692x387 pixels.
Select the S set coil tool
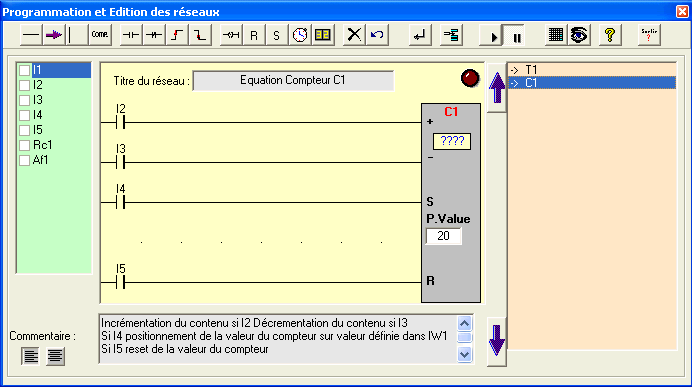click(277, 35)
